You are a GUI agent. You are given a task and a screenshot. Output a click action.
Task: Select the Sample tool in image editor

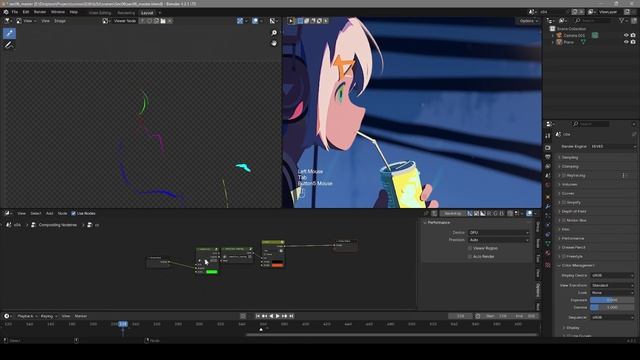tap(9, 33)
